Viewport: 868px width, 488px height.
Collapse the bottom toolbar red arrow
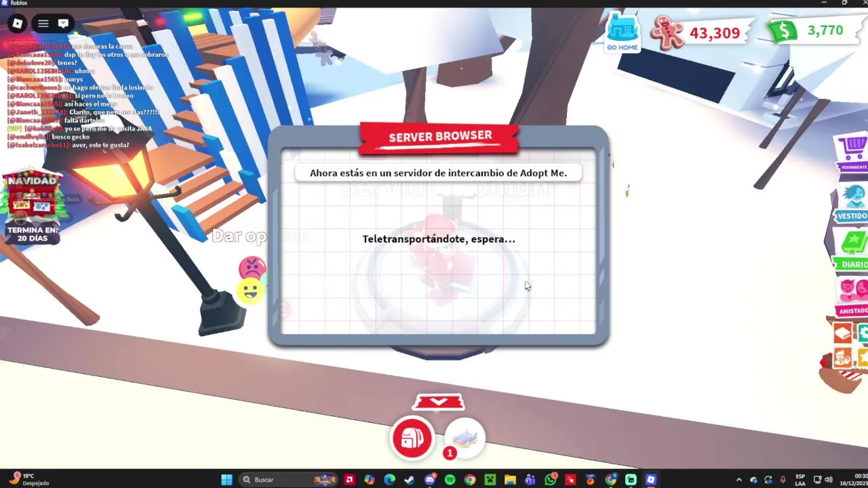pos(439,402)
